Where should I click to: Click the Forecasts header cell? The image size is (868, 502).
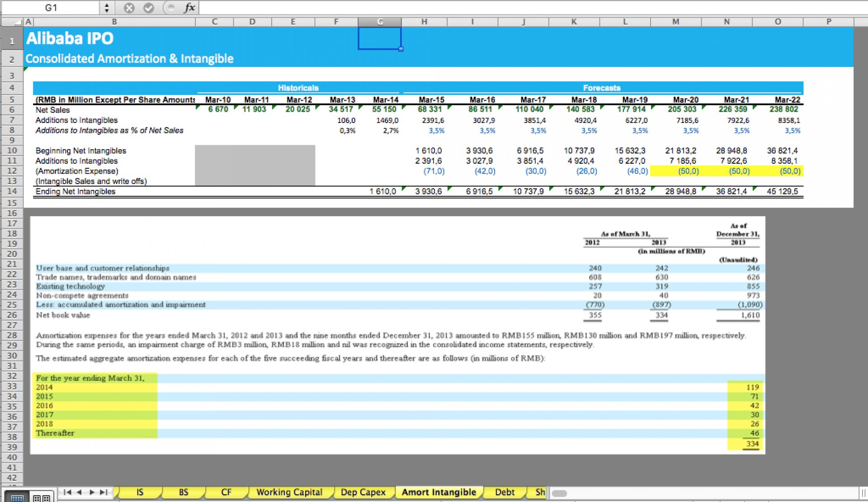601,88
